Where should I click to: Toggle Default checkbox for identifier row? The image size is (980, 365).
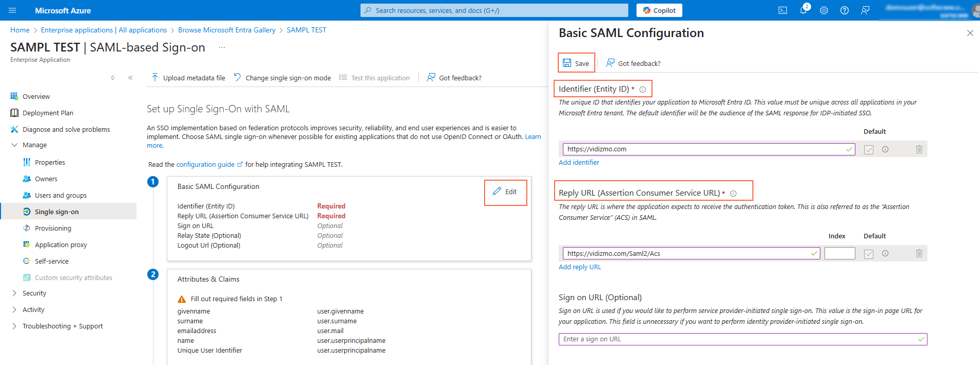[x=869, y=150]
